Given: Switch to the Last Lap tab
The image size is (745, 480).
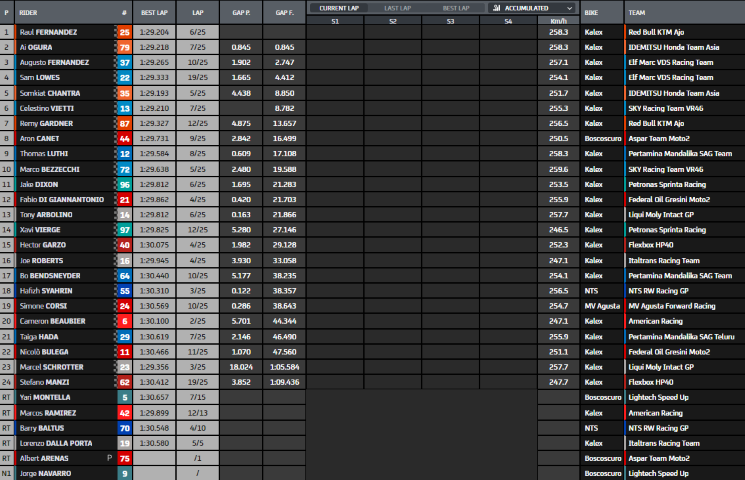Looking at the screenshot, I should tap(399, 8).
